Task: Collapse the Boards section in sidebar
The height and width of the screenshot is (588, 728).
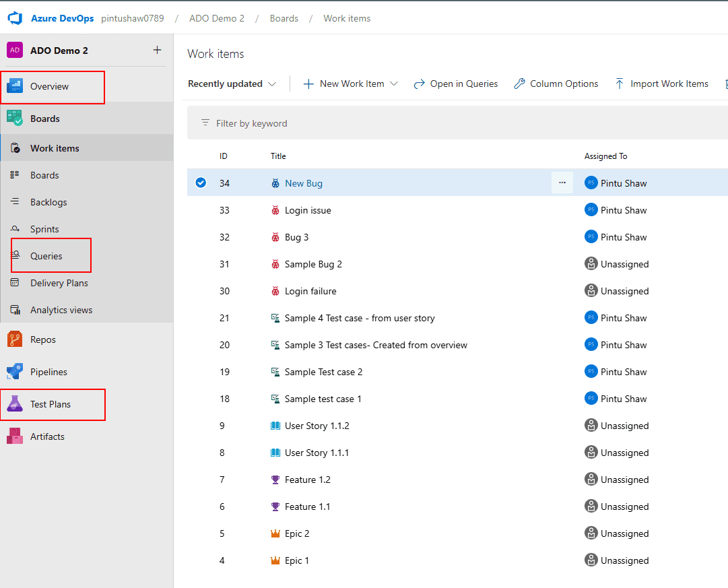Action: click(x=45, y=119)
